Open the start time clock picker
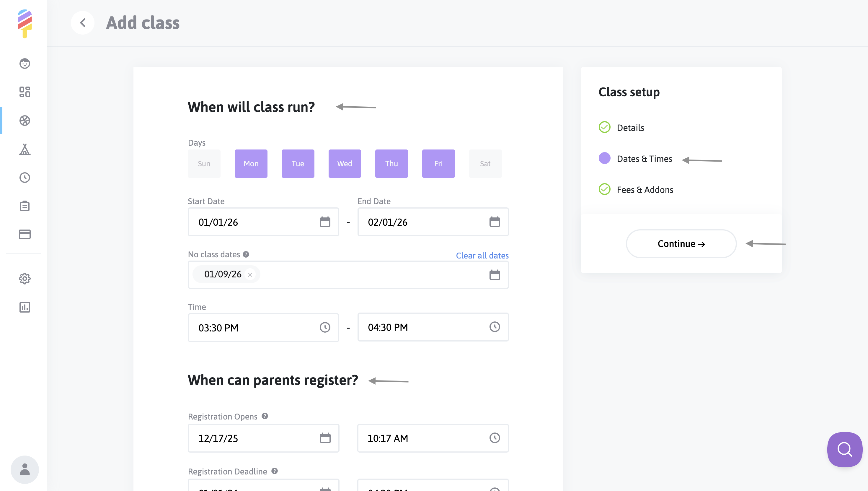This screenshot has width=868, height=491. [x=325, y=327]
